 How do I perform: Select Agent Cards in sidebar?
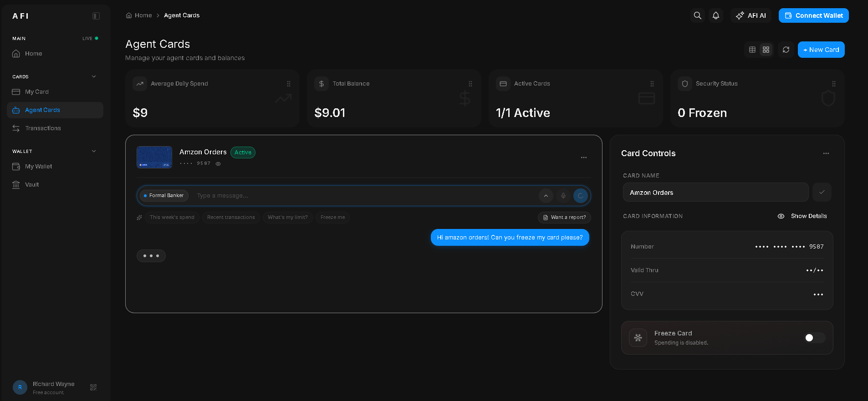tap(55, 110)
